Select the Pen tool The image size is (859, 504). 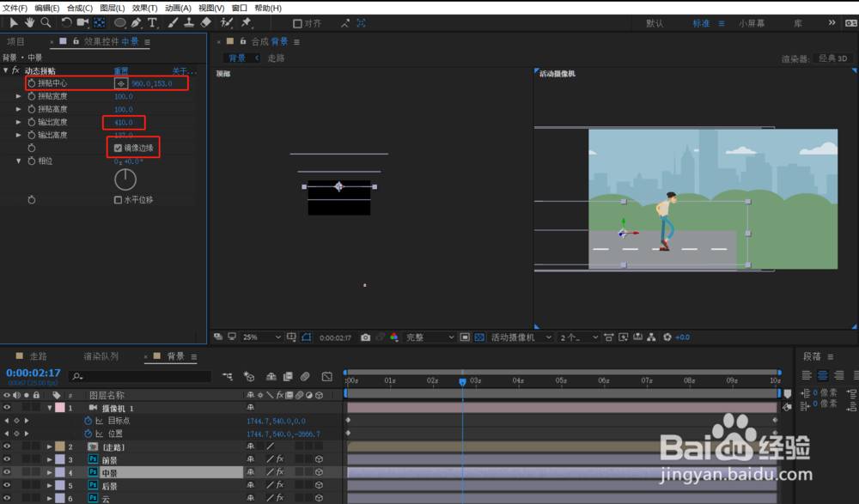[x=136, y=22]
